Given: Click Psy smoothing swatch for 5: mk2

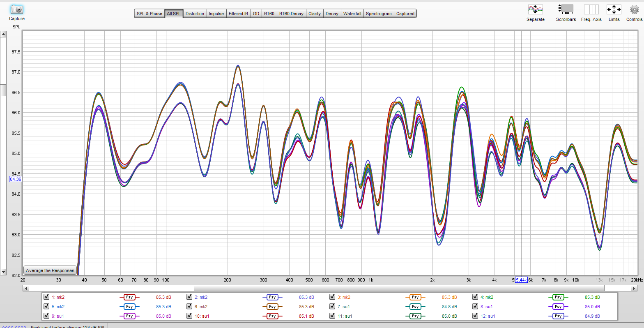Looking at the screenshot, I should [129, 307].
